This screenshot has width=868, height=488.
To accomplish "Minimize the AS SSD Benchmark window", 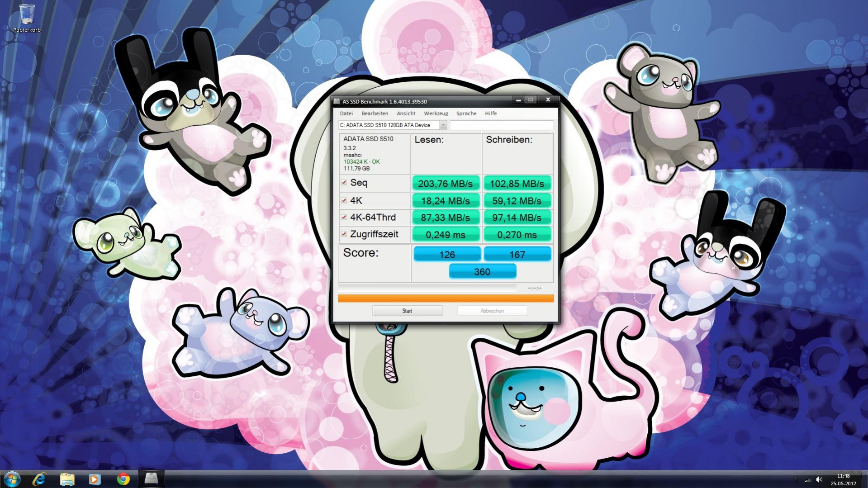I will click(x=518, y=100).
